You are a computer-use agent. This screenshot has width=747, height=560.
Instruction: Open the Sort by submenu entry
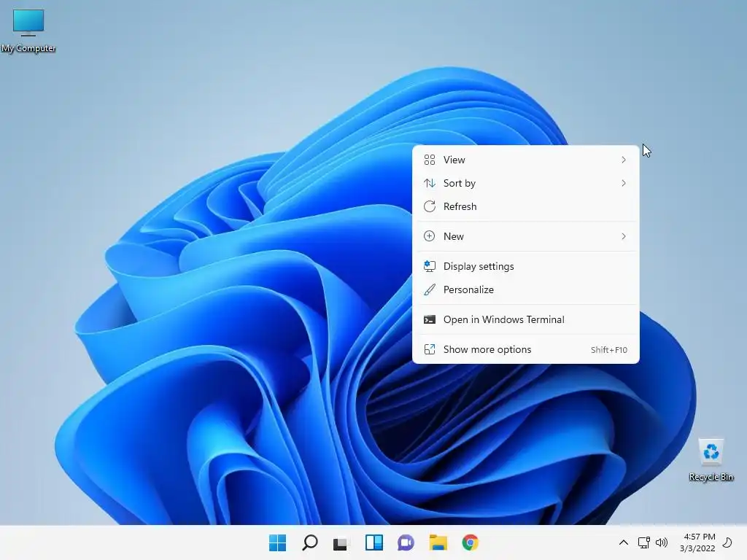coord(525,183)
